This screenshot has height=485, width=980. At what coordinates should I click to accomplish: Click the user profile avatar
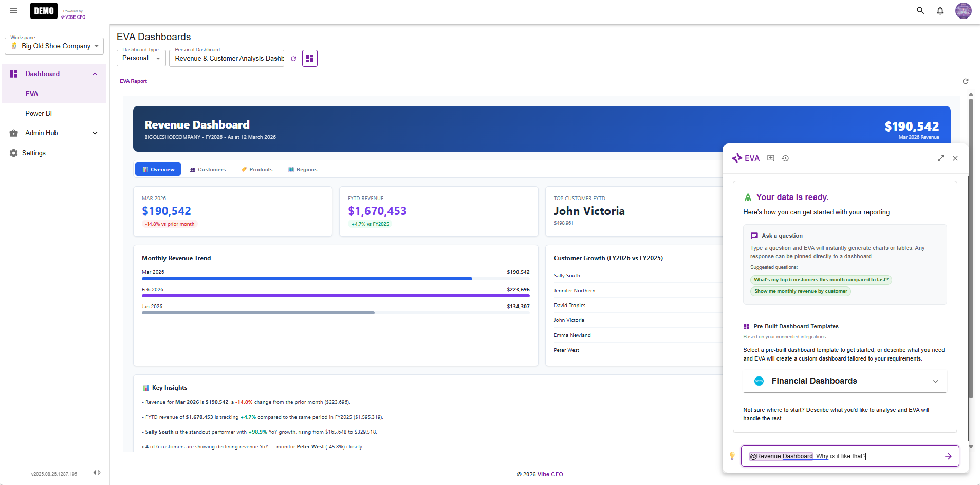click(x=964, y=10)
